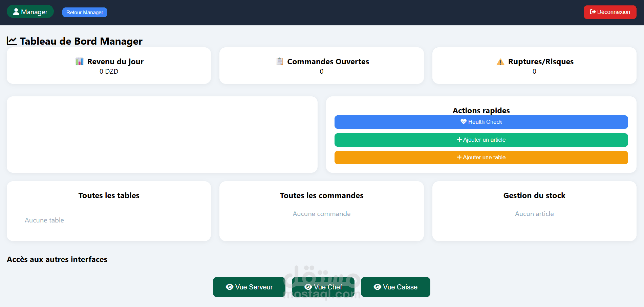Click the eye icon on Vue Caisse
This screenshot has height=307, width=644.
378,287
